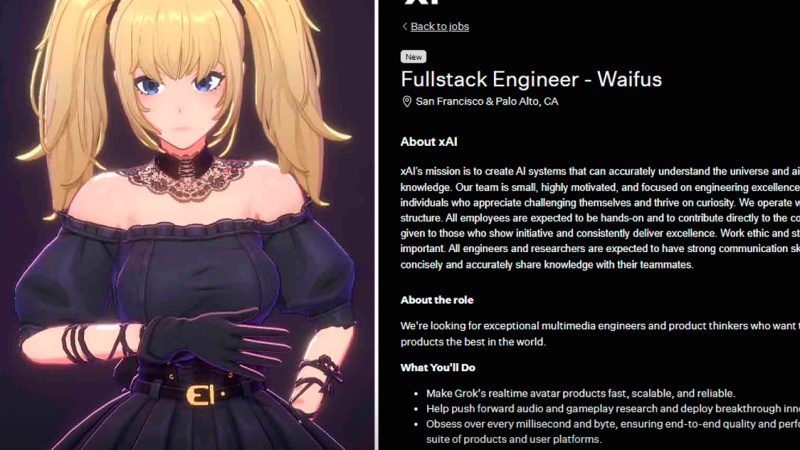Click the location pin icon

(407, 102)
